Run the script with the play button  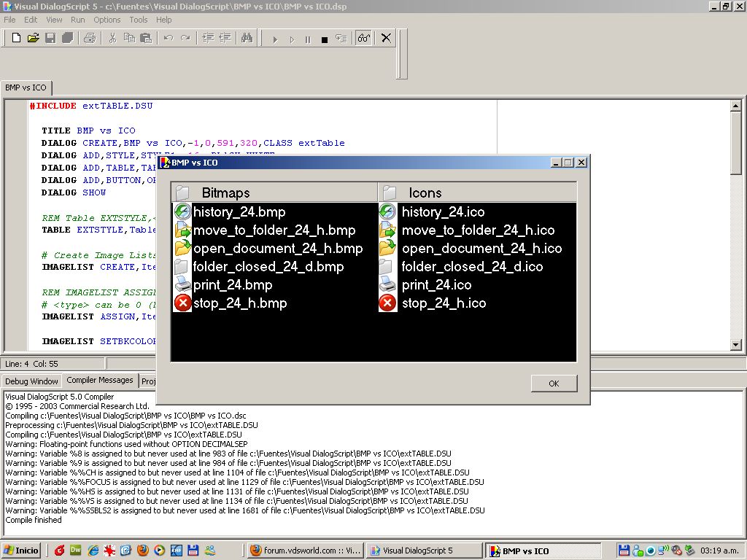pos(275,39)
